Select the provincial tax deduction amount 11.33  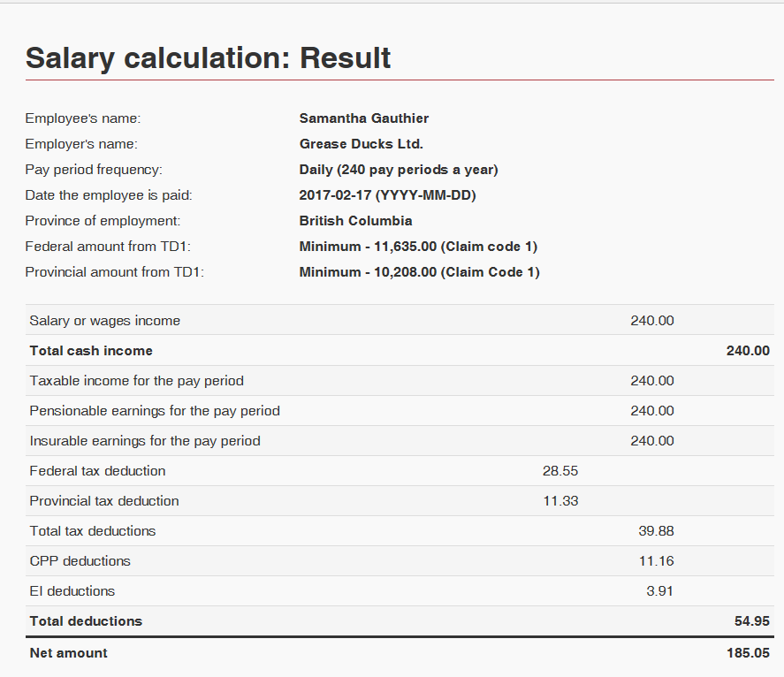(560, 501)
